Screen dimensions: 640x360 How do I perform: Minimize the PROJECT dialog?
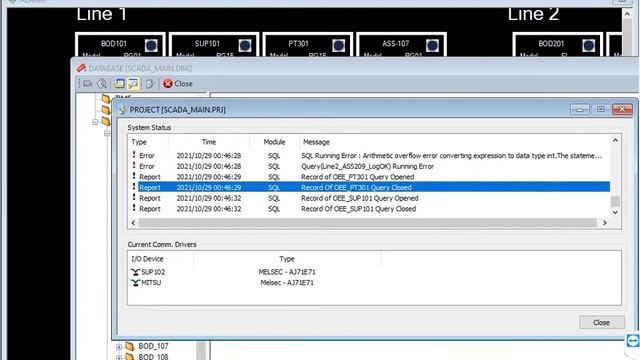pyautogui.click(x=580, y=109)
